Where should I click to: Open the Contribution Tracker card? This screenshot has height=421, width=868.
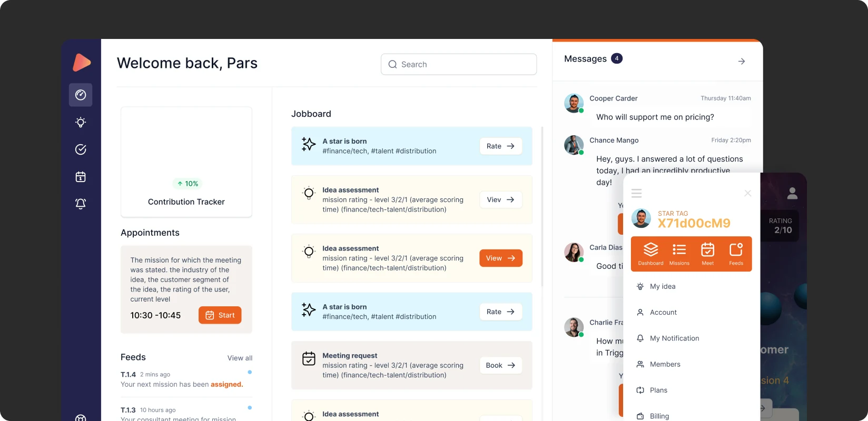point(186,162)
